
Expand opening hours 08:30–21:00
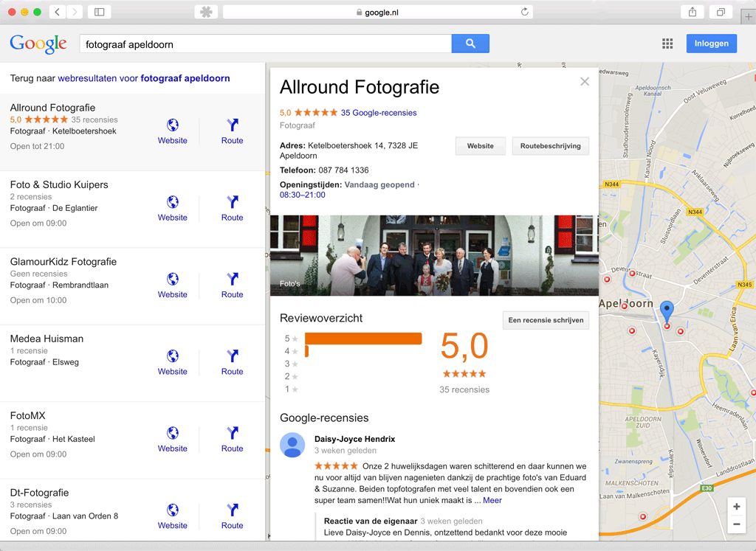pos(302,195)
